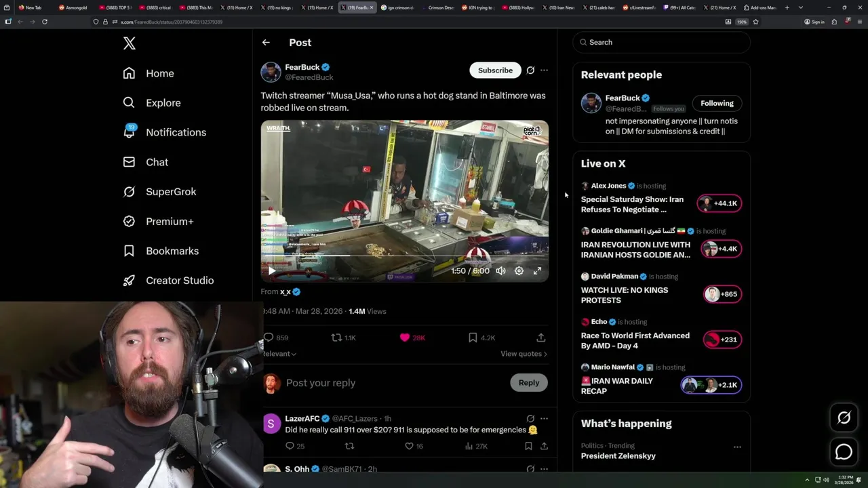Screen dimensions: 868x488
Task: Click the browser Sign in button
Action: [x=814, y=22]
